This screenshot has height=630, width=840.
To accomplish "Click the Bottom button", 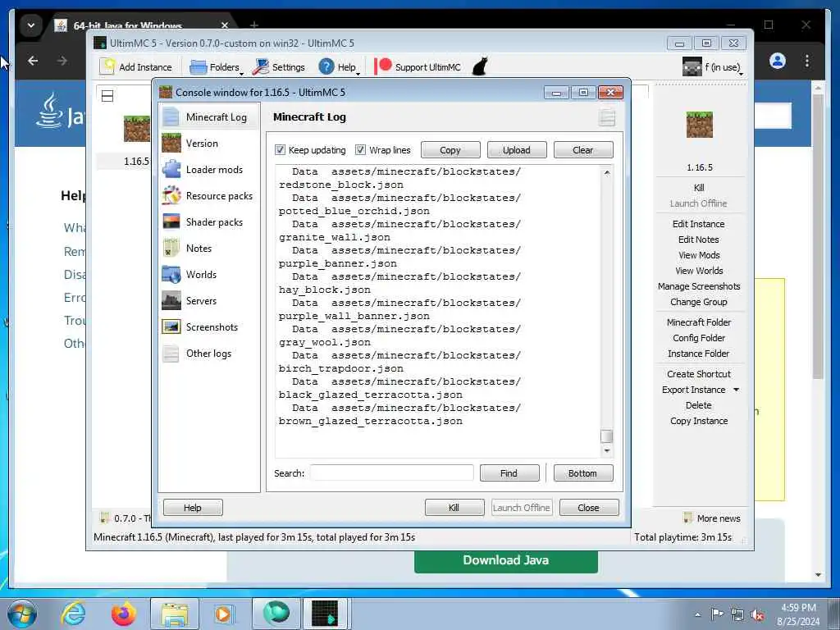I will click(x=583, y=473).
